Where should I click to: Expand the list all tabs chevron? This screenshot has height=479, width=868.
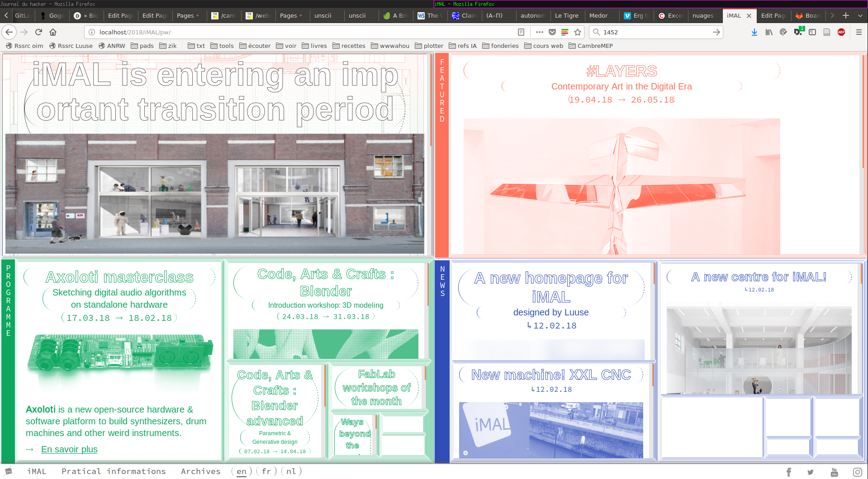click(860, 15)
